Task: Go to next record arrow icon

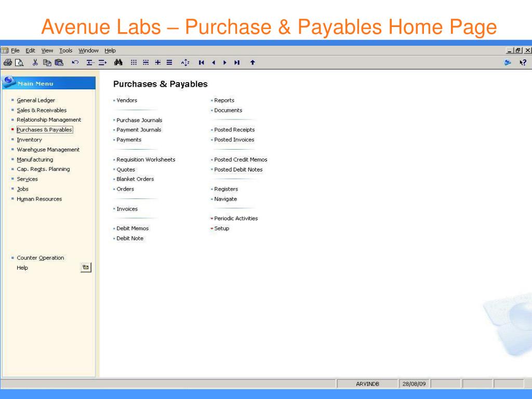Action: click(224, 62)
